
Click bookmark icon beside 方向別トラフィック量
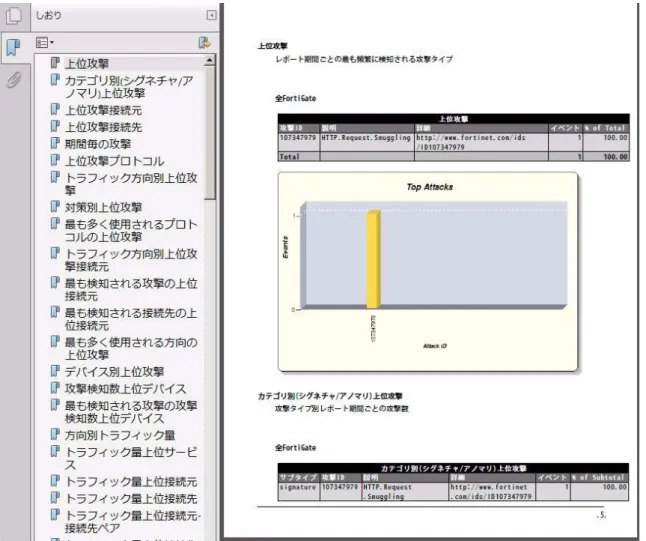[x=55, y=434]
